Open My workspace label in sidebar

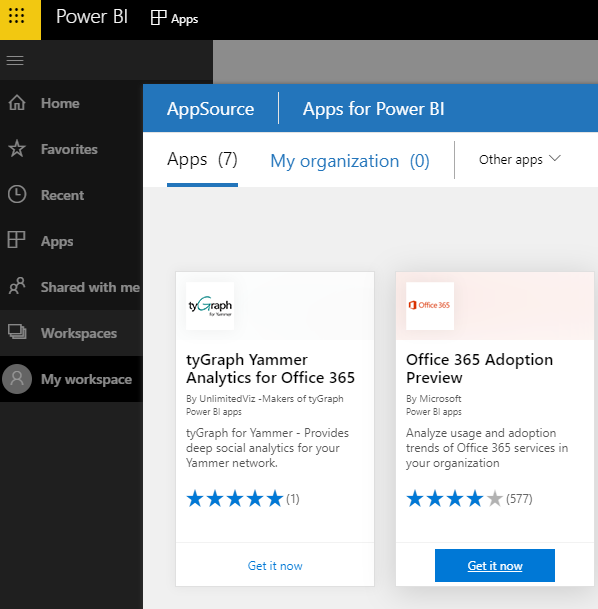(x=87, y=379)
